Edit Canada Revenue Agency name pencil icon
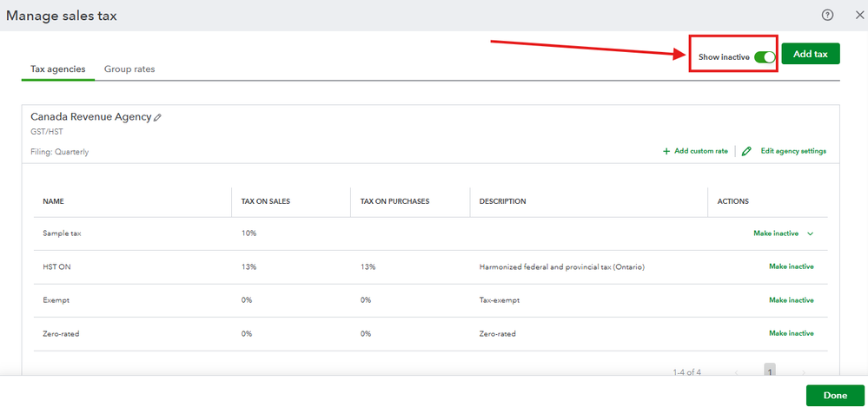Viewport: 868px width, 407px height. coord(158,117)
